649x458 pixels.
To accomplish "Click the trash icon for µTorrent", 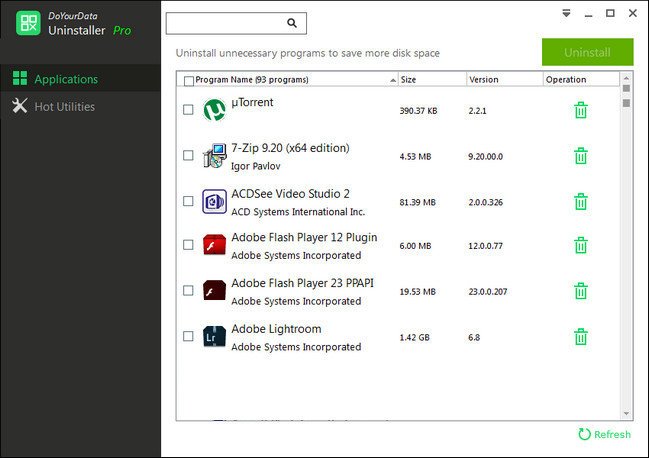I will click(x=581, y=110).
